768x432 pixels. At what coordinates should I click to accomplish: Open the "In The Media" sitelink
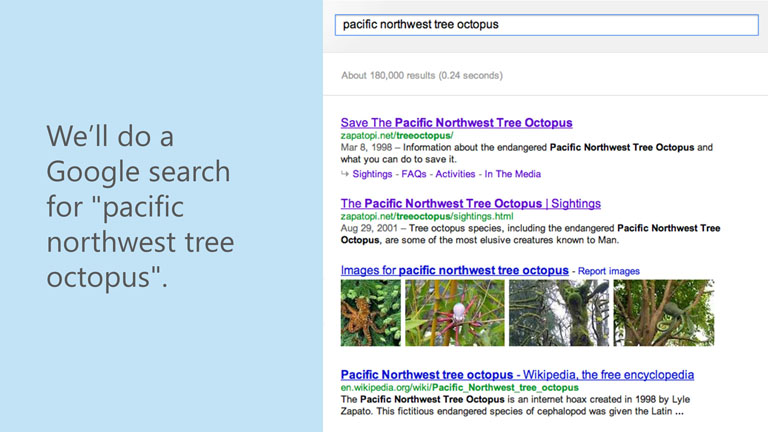tap(512, 174)
